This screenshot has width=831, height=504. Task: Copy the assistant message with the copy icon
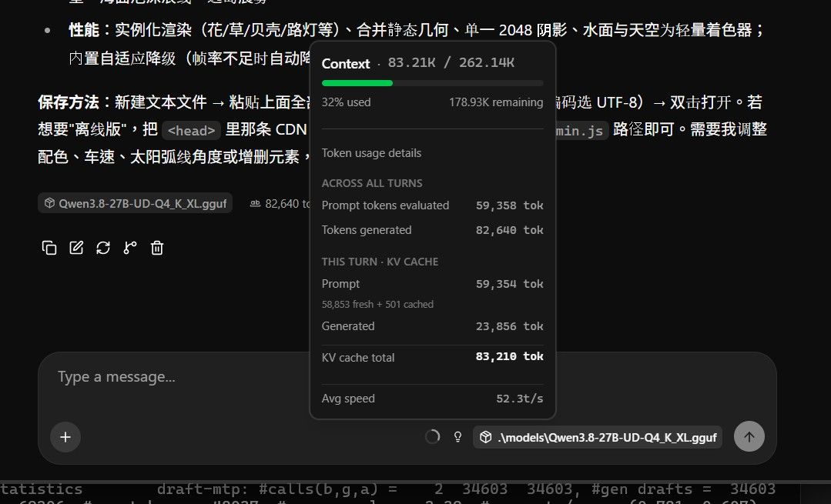pos(49,248)
